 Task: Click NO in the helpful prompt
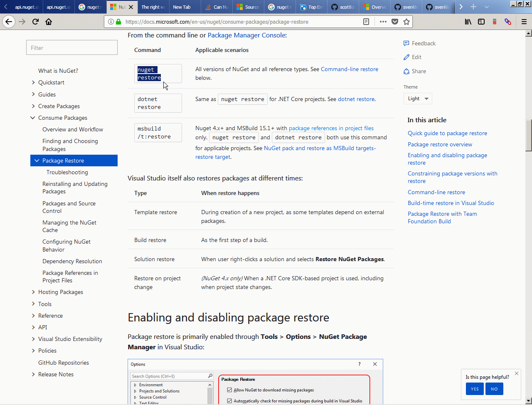(x=494, y=389)
